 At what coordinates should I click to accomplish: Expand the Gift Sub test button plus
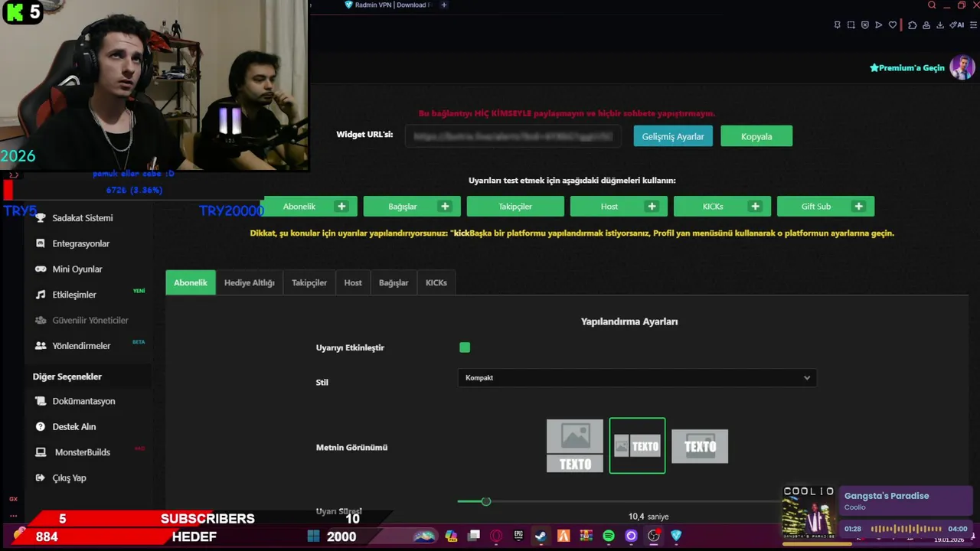click(x=859, y=207)
